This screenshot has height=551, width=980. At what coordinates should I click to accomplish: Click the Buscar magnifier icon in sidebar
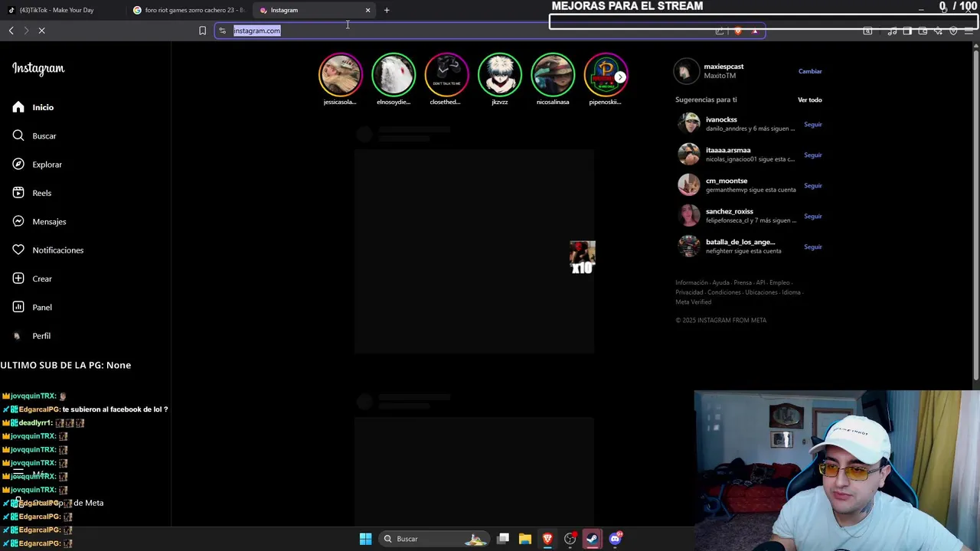pyautogui.click(x=18, y=135)
